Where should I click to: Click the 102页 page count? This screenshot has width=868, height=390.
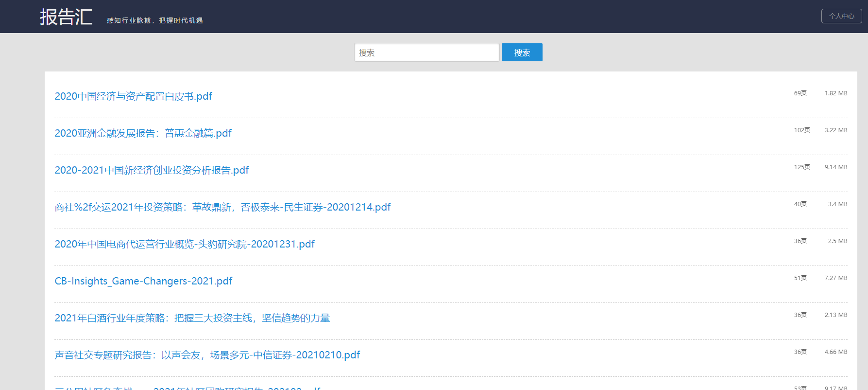point(802,130)
